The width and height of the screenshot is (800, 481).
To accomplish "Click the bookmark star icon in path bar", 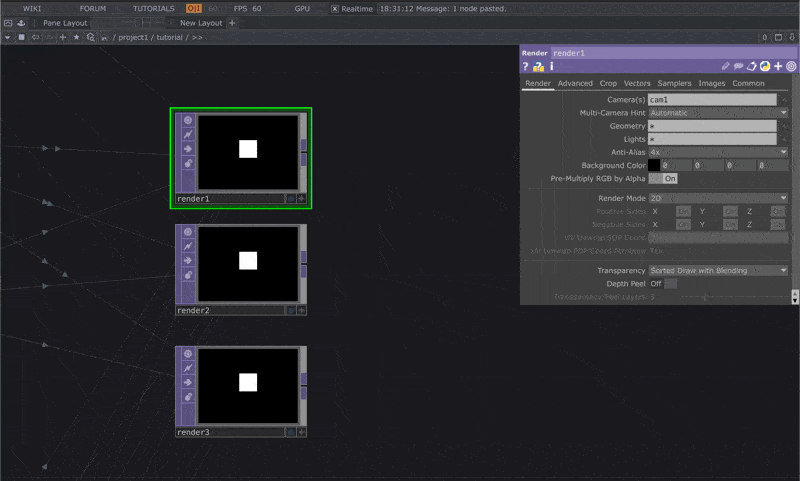I will click(77, 37).
